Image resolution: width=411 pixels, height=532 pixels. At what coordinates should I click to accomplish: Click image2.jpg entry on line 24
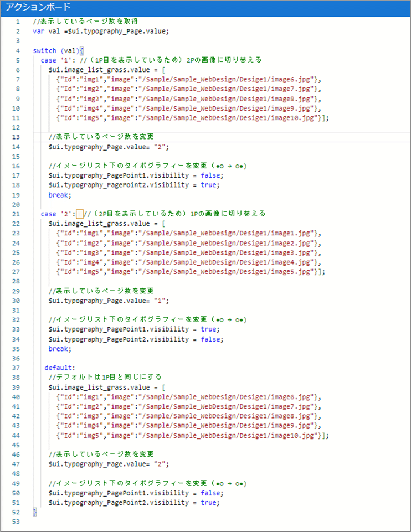click(189, 243)
